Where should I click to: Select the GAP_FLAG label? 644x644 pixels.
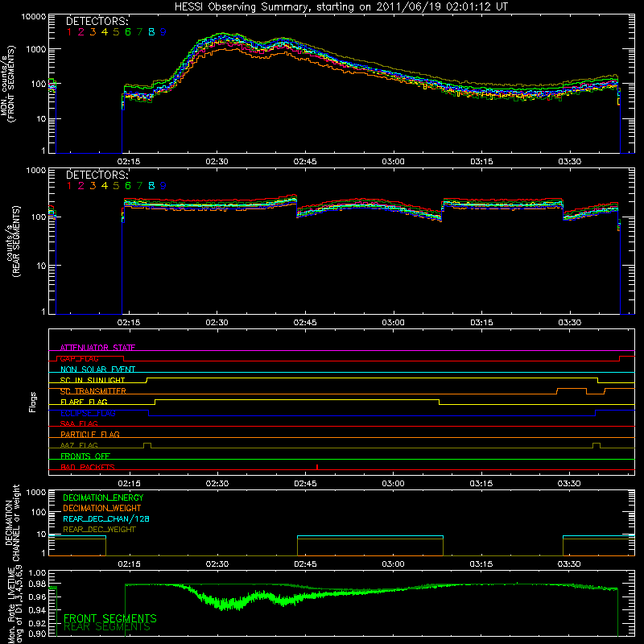pos(79,358)
